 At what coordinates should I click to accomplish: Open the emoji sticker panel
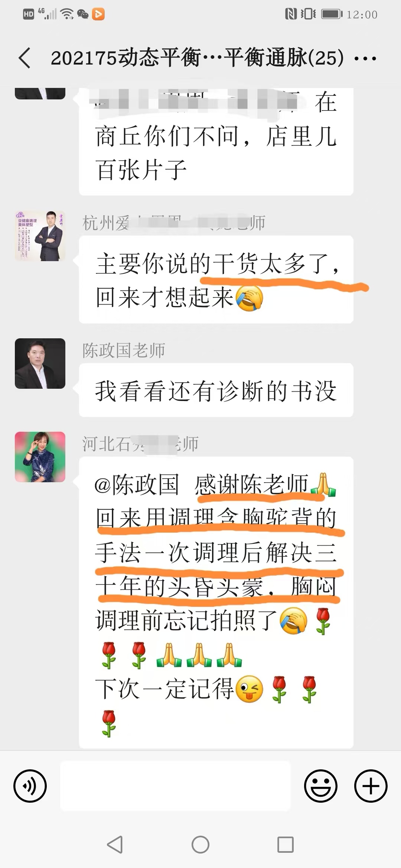[321, 786]
